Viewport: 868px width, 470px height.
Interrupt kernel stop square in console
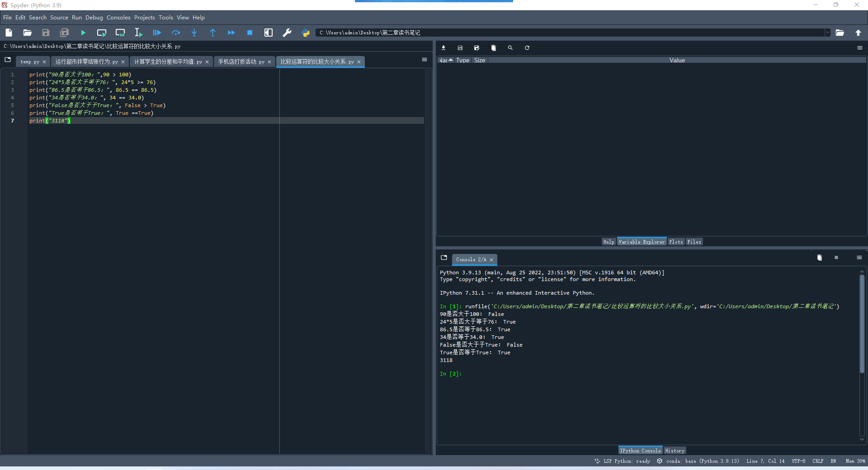[836, 258]
